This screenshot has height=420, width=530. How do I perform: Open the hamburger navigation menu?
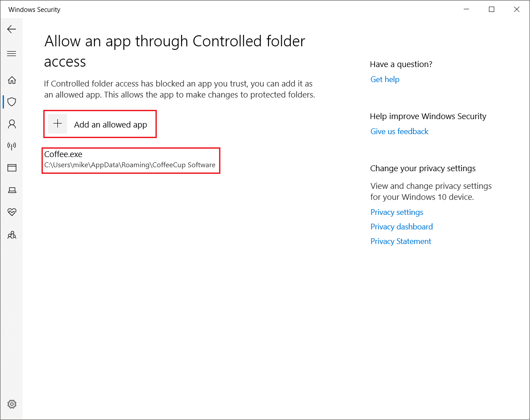[12, 54]
